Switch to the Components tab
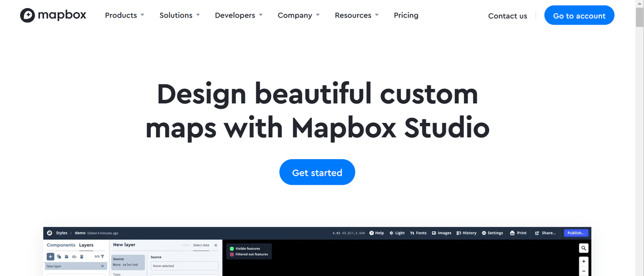The image size is (644, 276). pos(61,245)
